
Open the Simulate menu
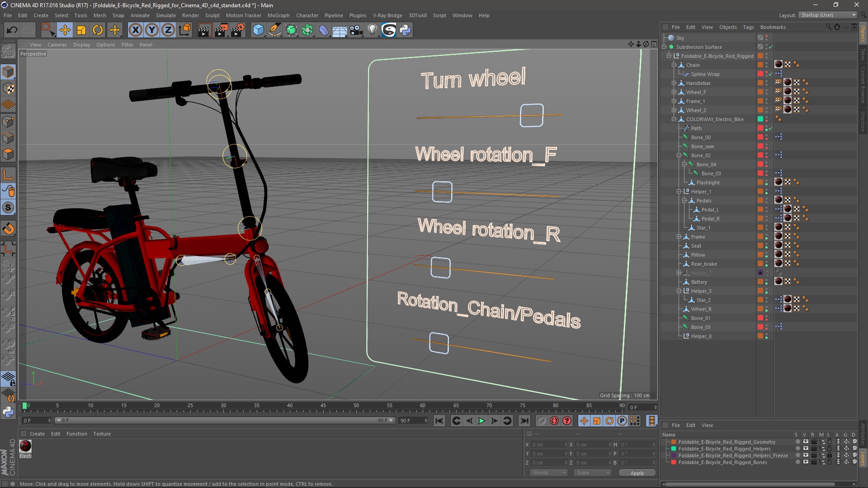point(165,15)
